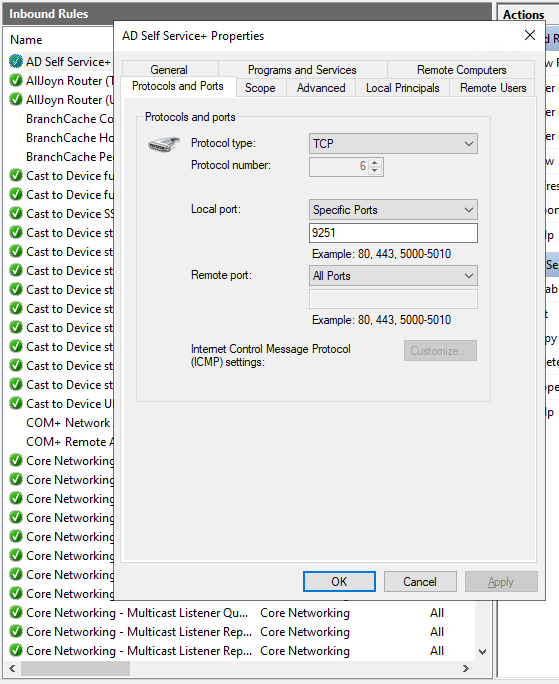Click the AD Self Service+ rule status icon
559x684 pixels.
(16, 62)
